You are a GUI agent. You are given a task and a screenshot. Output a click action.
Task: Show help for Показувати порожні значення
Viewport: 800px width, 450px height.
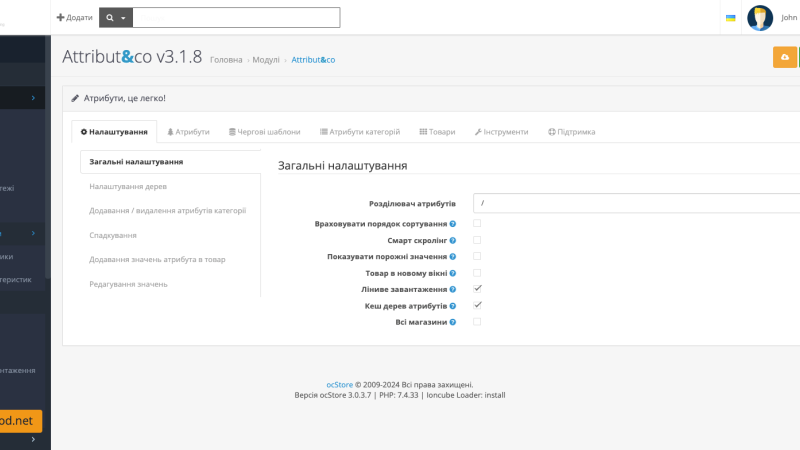pos(453,257)
